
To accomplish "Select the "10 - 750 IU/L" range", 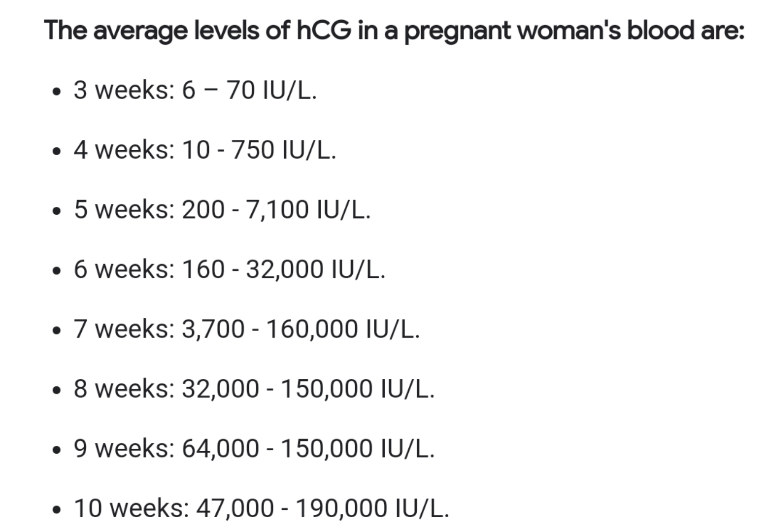I will [258, 150].
